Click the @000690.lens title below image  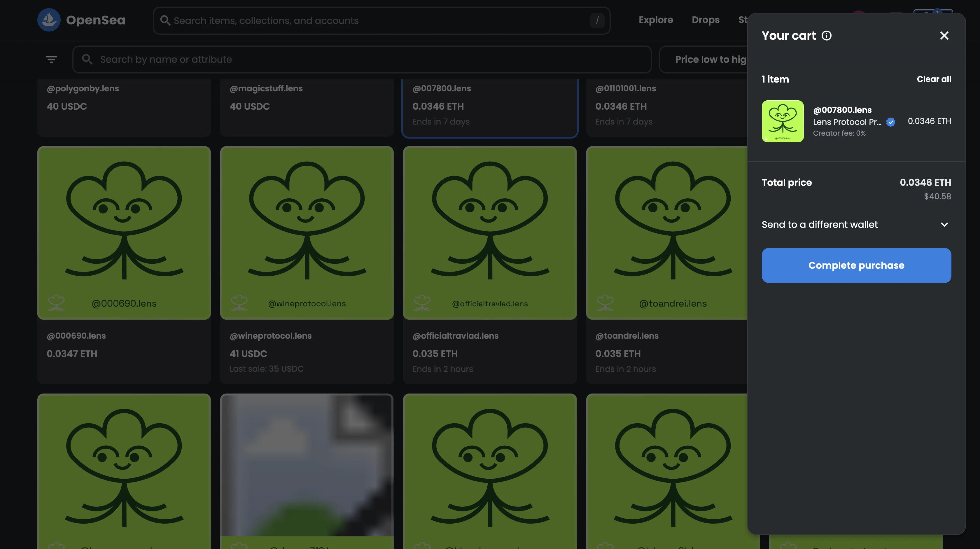click(76, 335)
